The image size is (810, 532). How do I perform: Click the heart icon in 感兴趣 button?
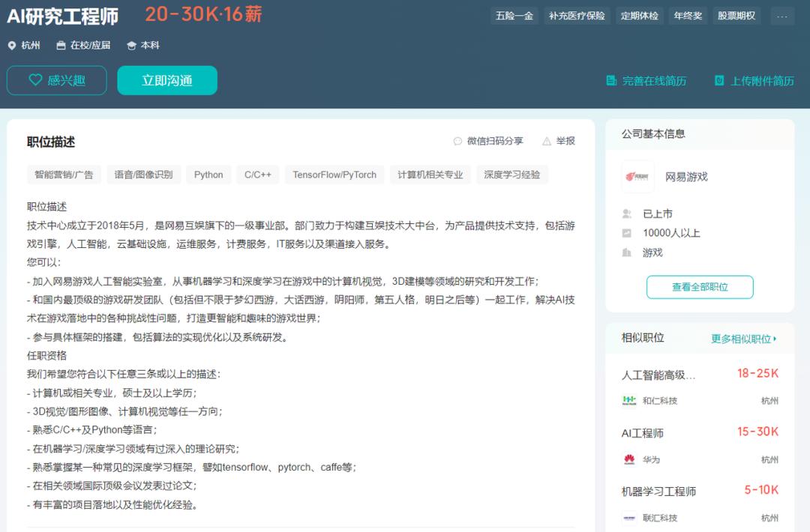tap(35, 80)
